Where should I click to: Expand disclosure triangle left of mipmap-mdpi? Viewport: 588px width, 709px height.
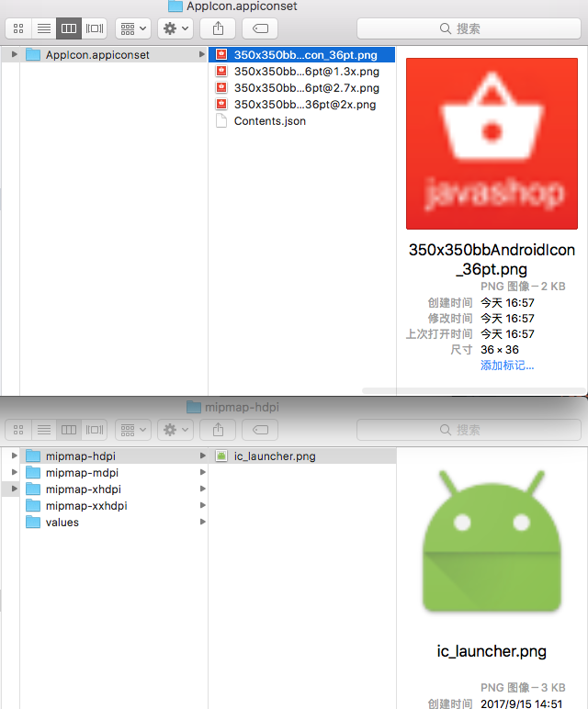15,472
